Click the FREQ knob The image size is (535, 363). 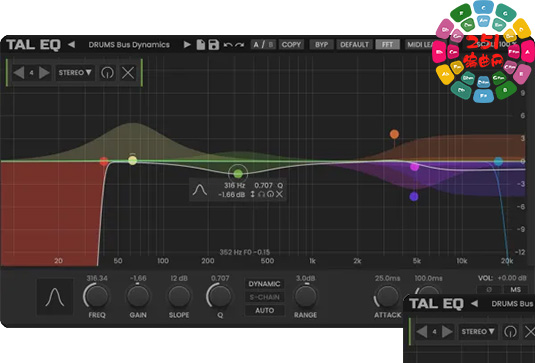pos(97,296)
